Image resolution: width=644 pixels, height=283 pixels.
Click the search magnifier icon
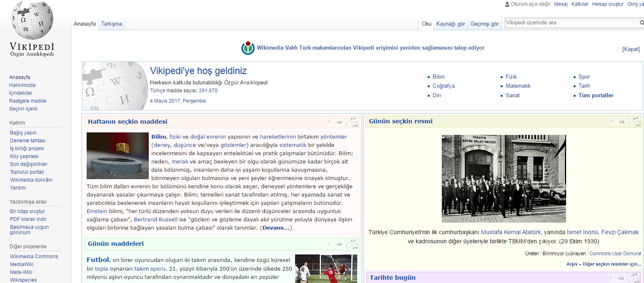click(x=641, y=23)
